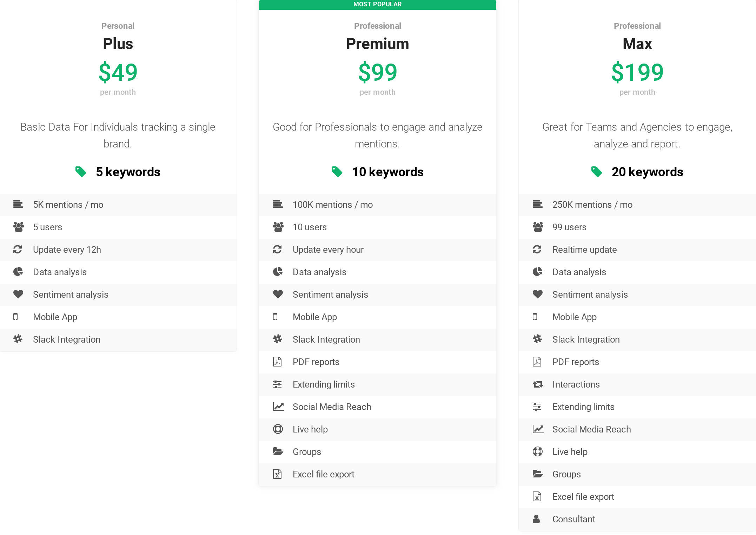Click the green tag icon beside 5 keywords
The height and width of the screenshot is (535, 756).
pos(81,172)
